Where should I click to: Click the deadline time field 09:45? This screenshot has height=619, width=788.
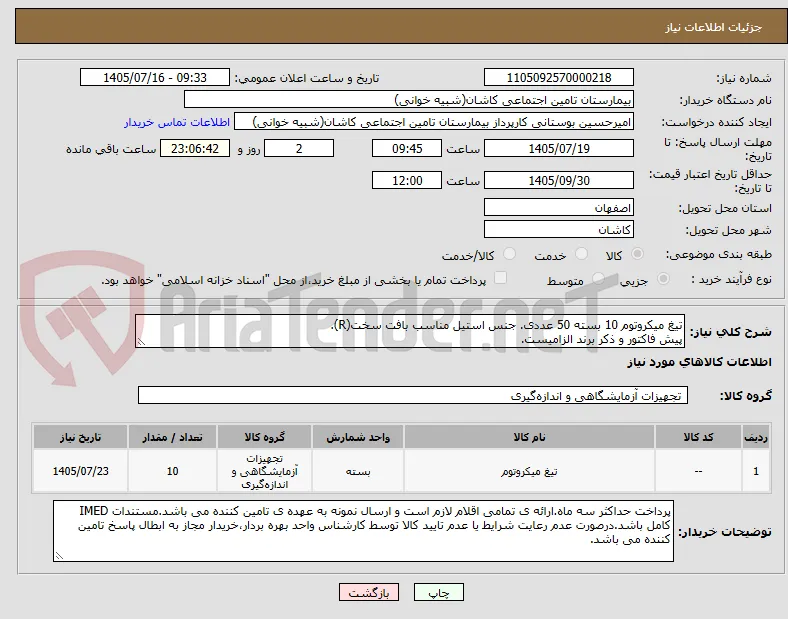pos(407,149)
